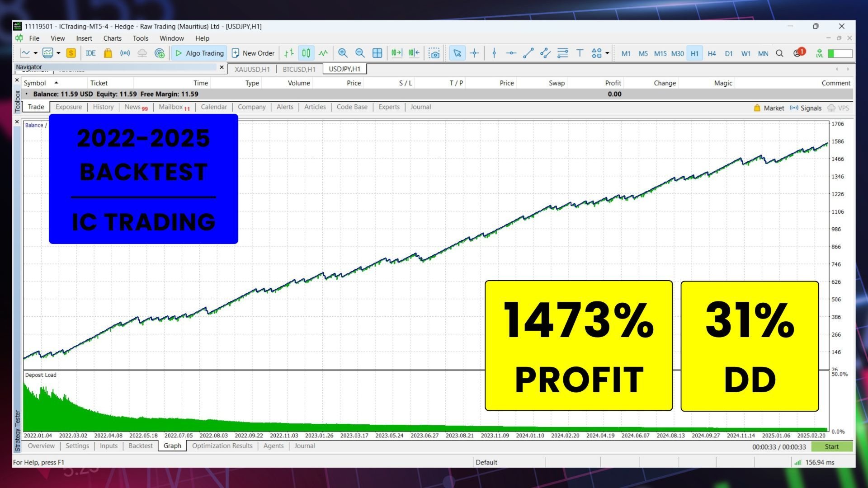The height and width of the screenshot is (488, 868).
Task: Open the Optimization Results tab
Action: coord(222,446)
